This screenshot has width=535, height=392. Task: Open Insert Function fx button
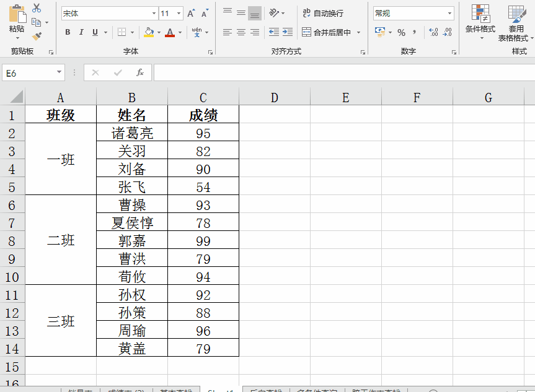point(140,73)
